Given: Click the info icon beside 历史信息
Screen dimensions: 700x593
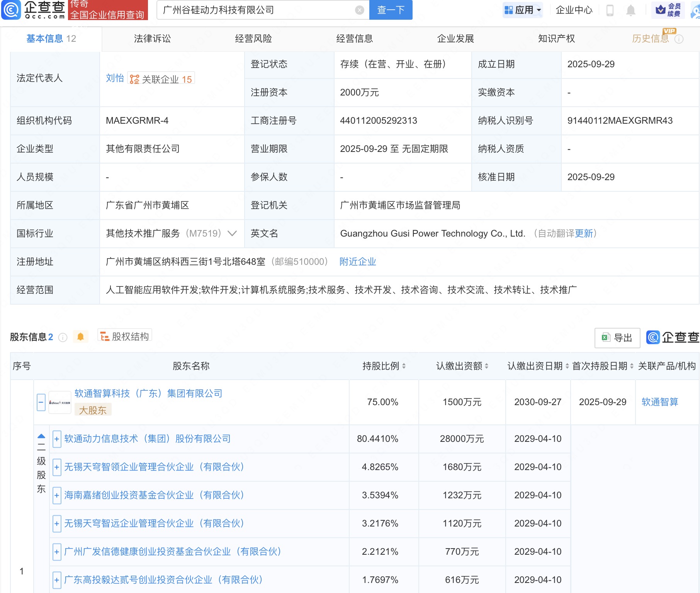Looking at the screenshot, I should pos(679,39).
